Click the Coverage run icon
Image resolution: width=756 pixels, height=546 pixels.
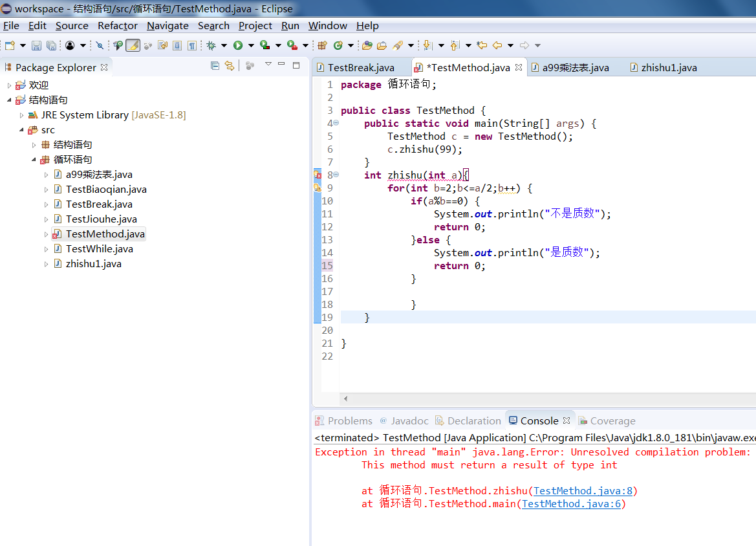point(265,45)
